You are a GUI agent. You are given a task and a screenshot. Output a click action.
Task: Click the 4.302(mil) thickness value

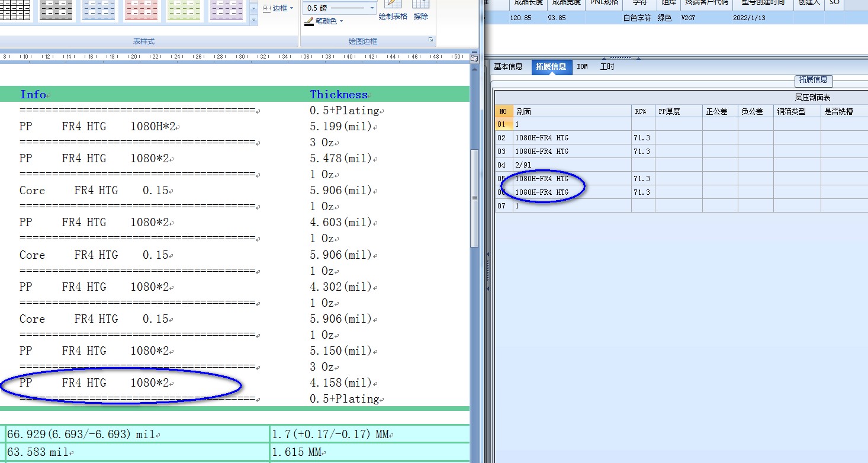[x=340, y=287]
